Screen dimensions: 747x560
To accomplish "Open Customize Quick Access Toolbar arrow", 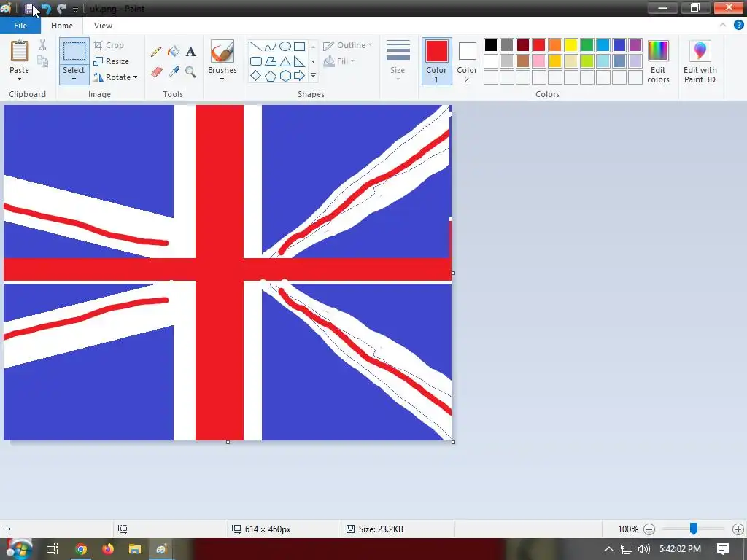I will [x=75, y=9].
